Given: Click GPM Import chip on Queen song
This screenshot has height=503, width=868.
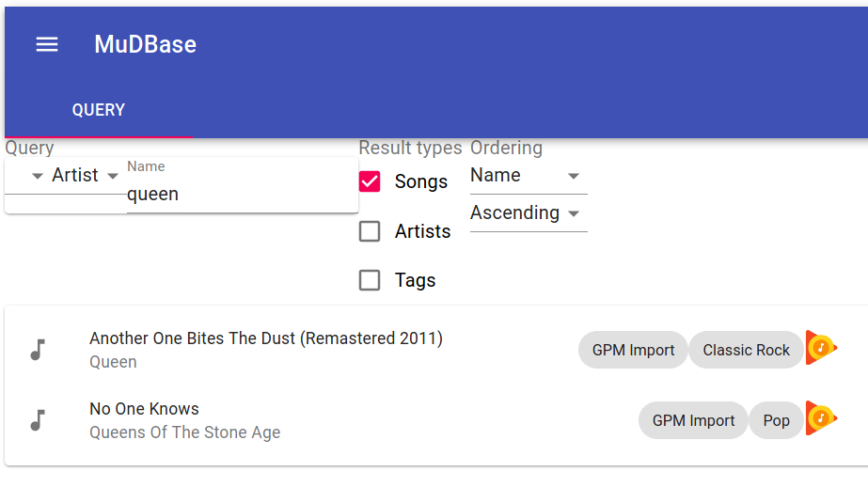Looking at the screenshot, I should [633, 351].
